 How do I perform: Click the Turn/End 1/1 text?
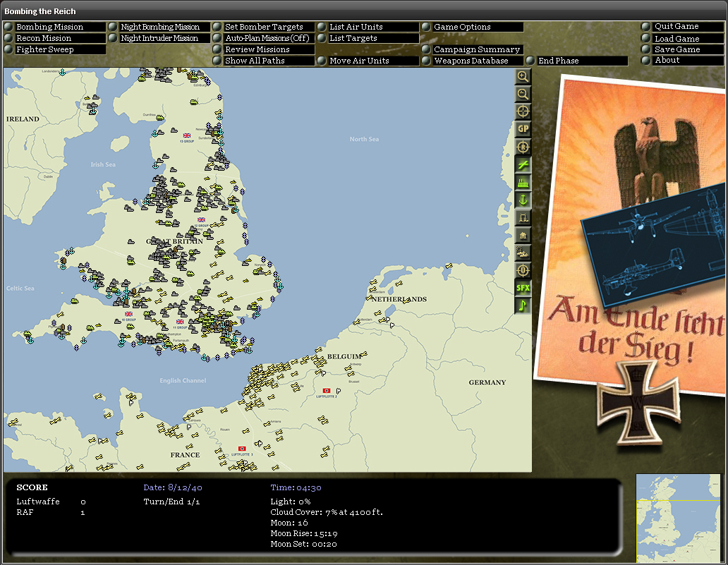point(171,502)
